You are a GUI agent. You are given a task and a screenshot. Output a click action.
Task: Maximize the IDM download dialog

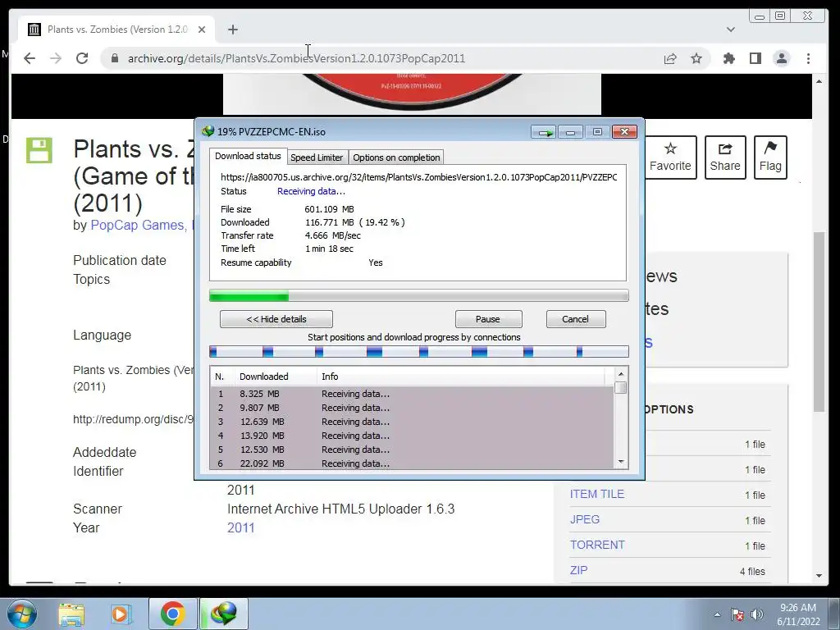598,132
